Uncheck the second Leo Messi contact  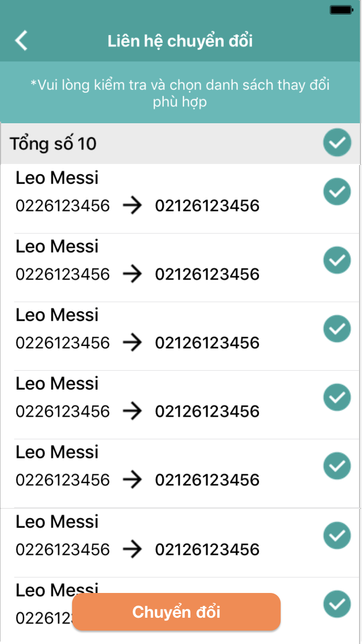337,260
